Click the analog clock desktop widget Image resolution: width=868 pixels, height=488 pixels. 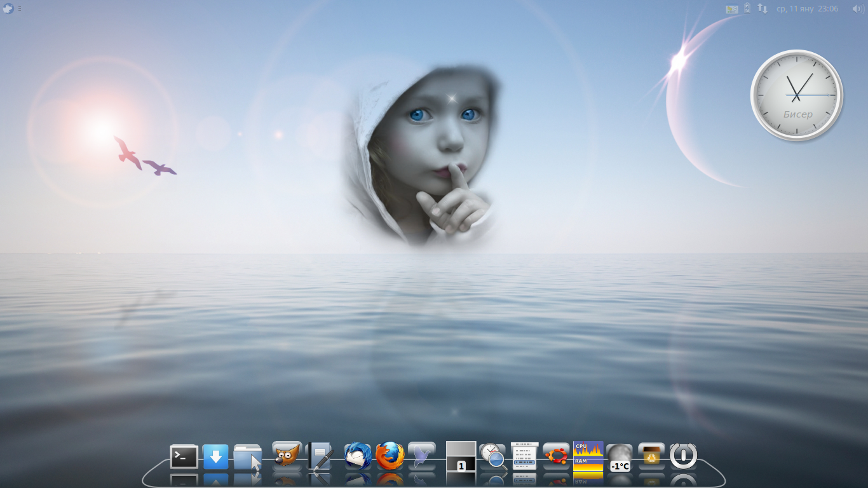point(797,95)
